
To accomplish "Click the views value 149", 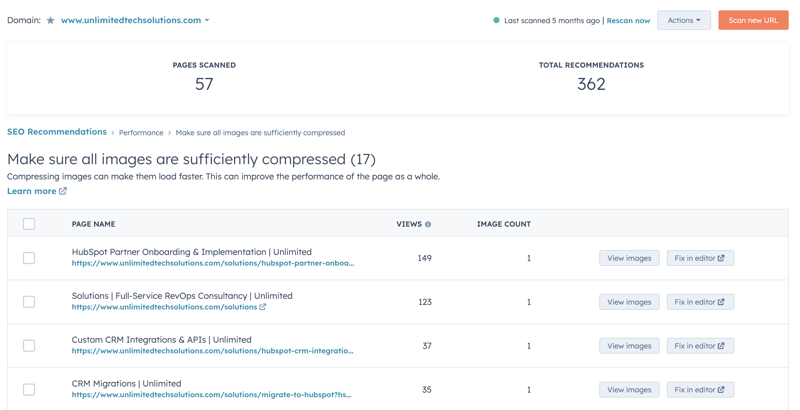I will [x=424, y=258].
